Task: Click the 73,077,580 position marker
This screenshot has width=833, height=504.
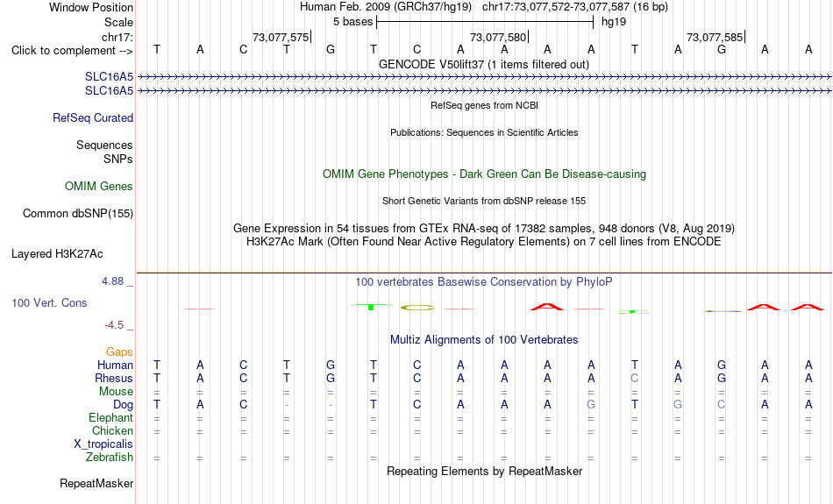Action: click(498, 37)
